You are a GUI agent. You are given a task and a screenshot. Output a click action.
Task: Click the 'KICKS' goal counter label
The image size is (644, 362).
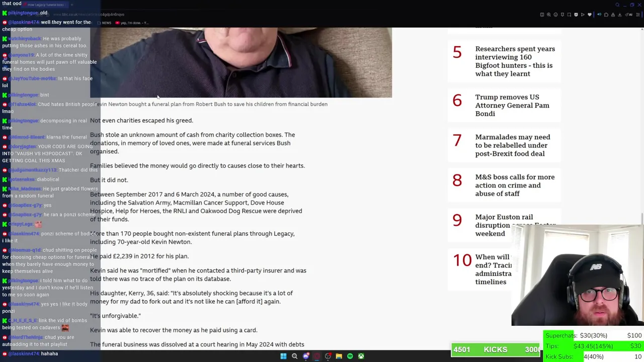[x=496, y=350]
